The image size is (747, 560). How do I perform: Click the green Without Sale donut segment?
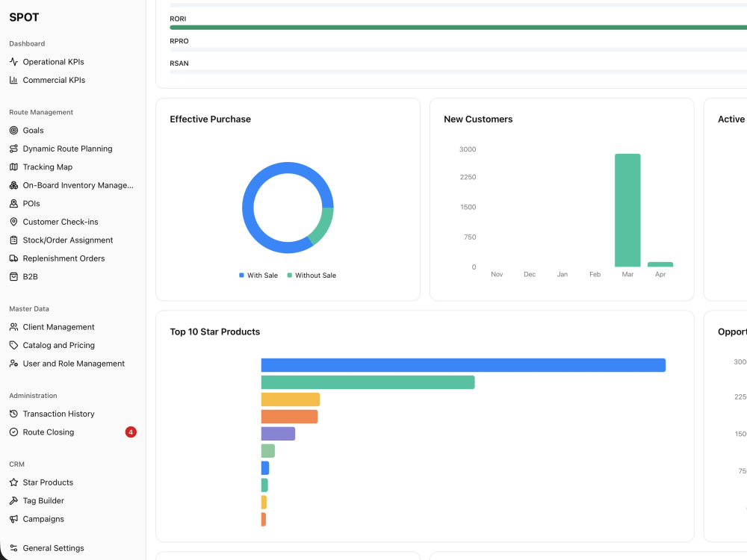click(323, 225)
